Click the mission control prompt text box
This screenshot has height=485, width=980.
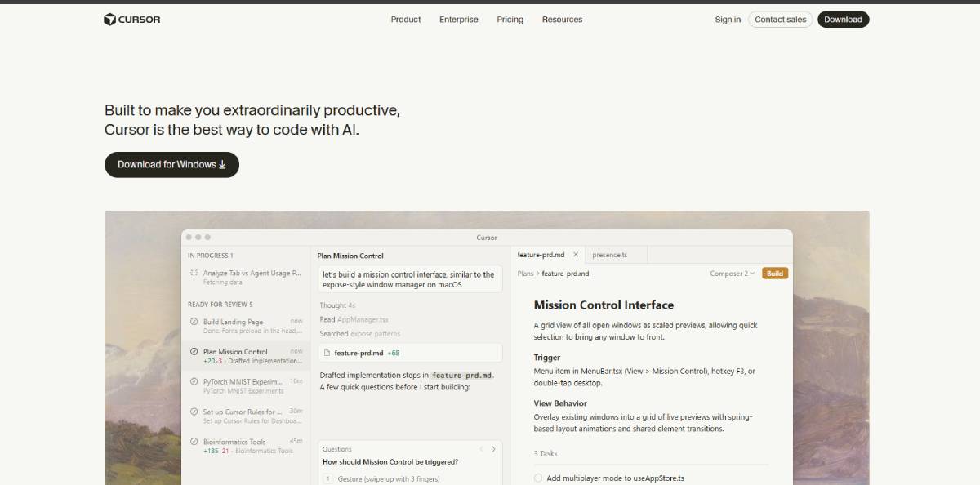(410, 279)
